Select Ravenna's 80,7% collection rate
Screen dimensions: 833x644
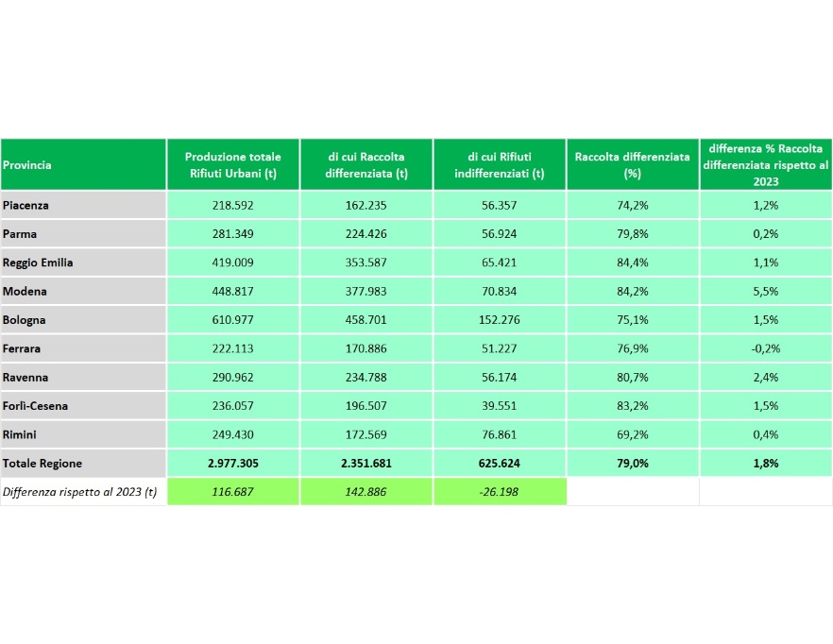(x=632, y=378)
